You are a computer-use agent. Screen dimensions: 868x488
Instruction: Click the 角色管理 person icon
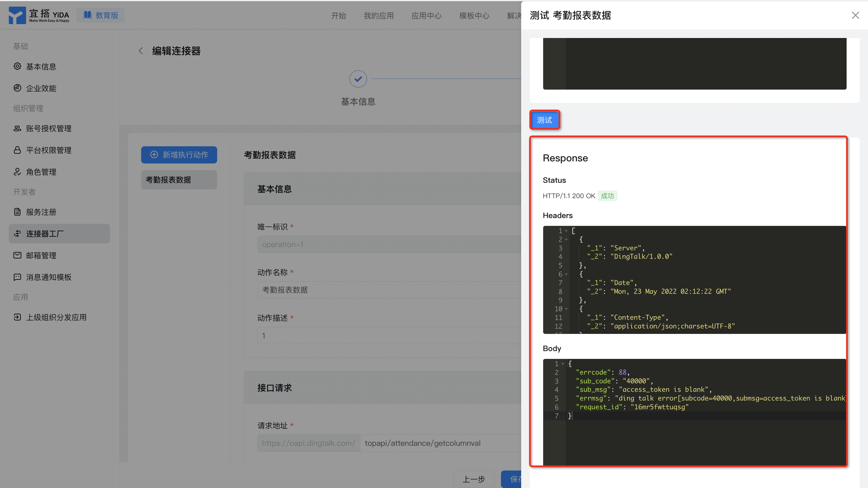17,172
